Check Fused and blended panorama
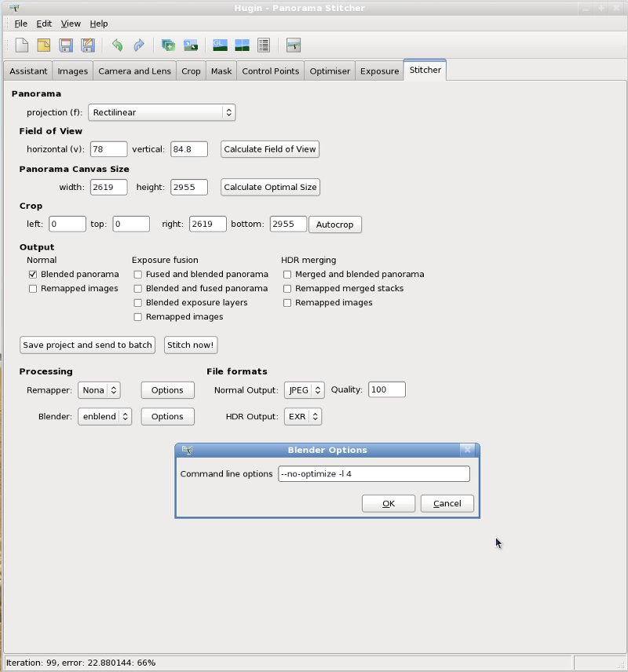 click(x=137, y=274)
